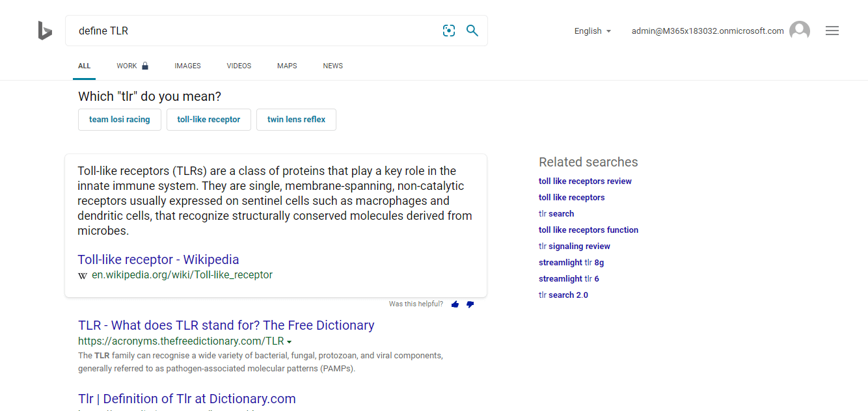Select the "twin lens reflex" option

[x=296, y=120]
